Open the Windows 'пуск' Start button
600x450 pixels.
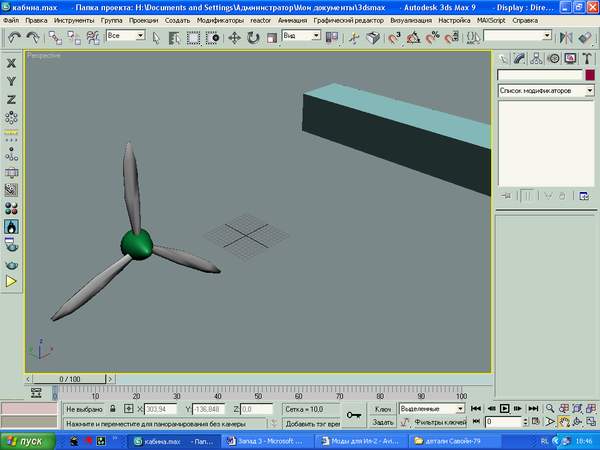tap(27, 441)
